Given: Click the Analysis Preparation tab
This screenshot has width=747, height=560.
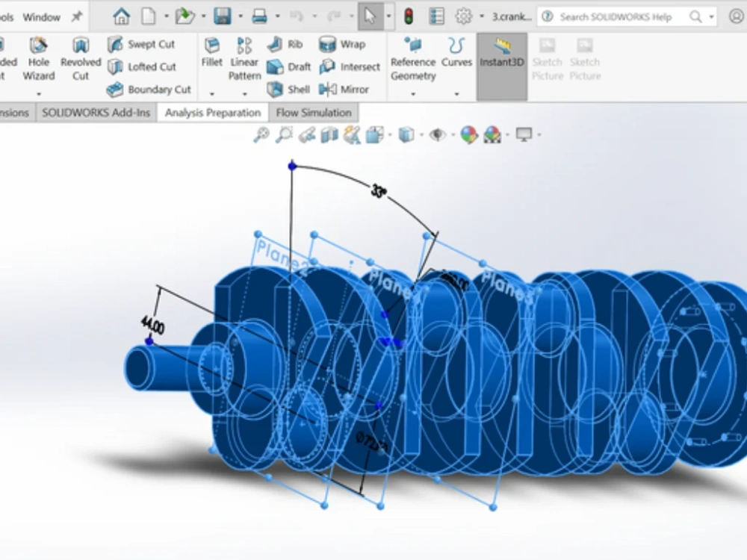Looking at the screenshot, I should pyautogui.click(x=211, y=112).
